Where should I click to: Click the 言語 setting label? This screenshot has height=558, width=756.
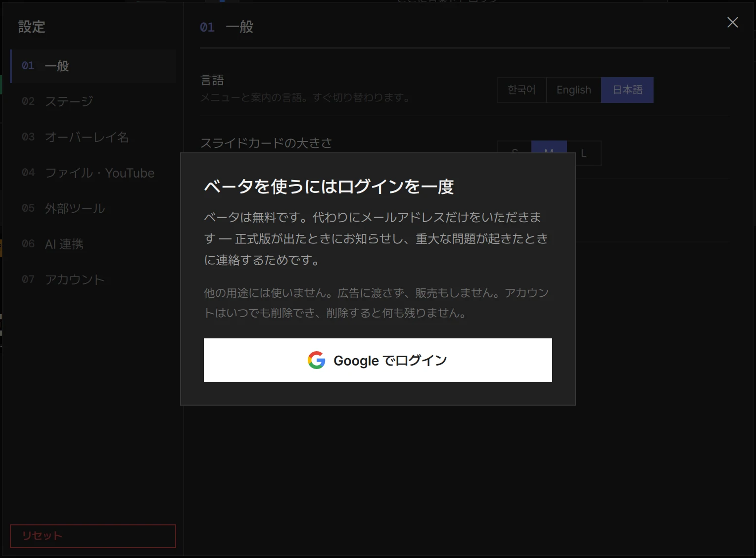point(212,80)
